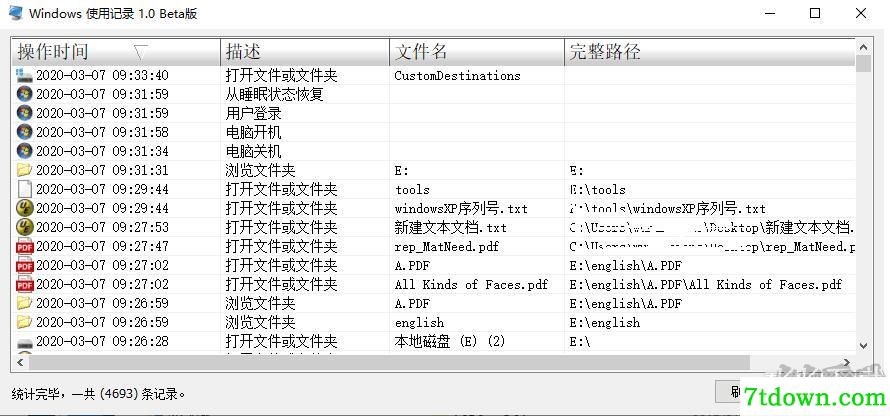The width and height of the screenshot is (890, 416).
Task: Click the 完整路径 column header
Action: 710,52
